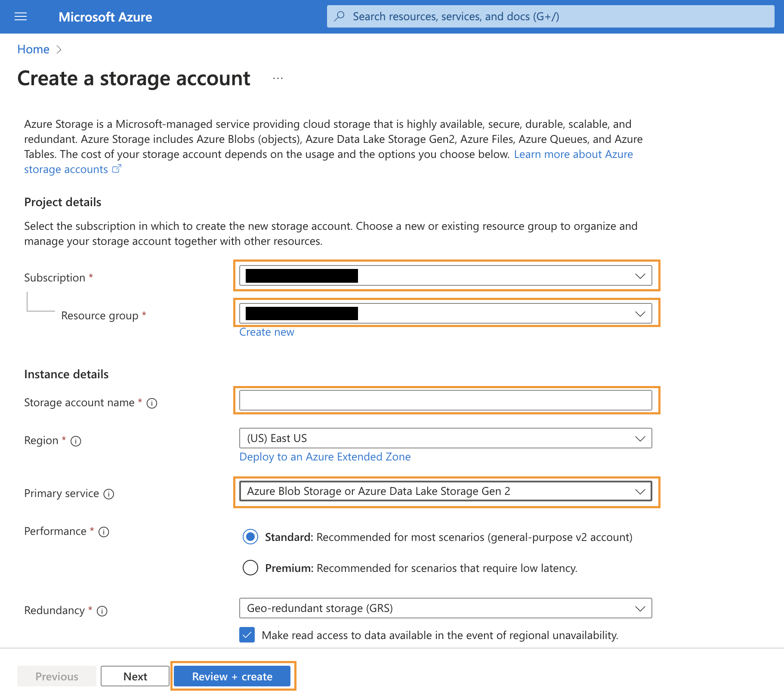
Task: Click info icon next to Primary service
Action: [x=109, y=494]
